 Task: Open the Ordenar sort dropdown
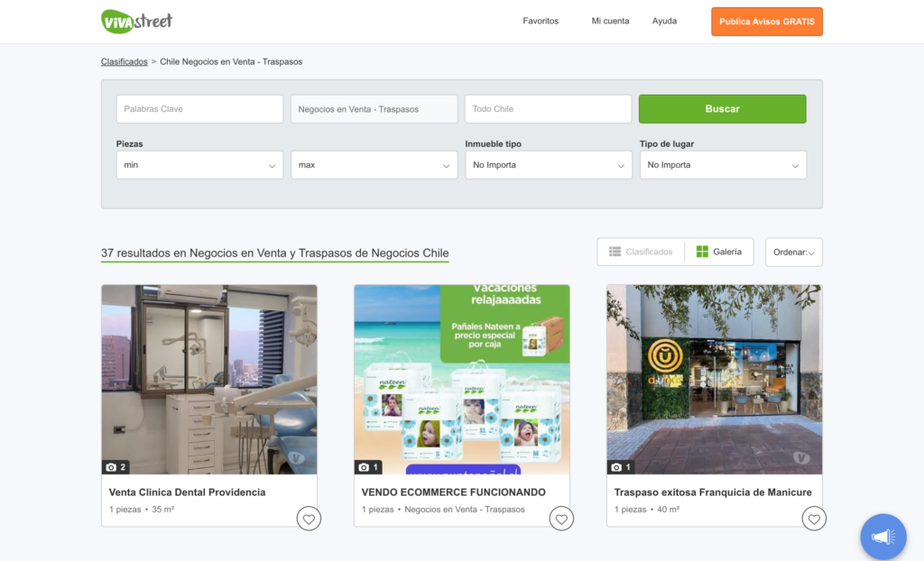click(x=793, y=253)
